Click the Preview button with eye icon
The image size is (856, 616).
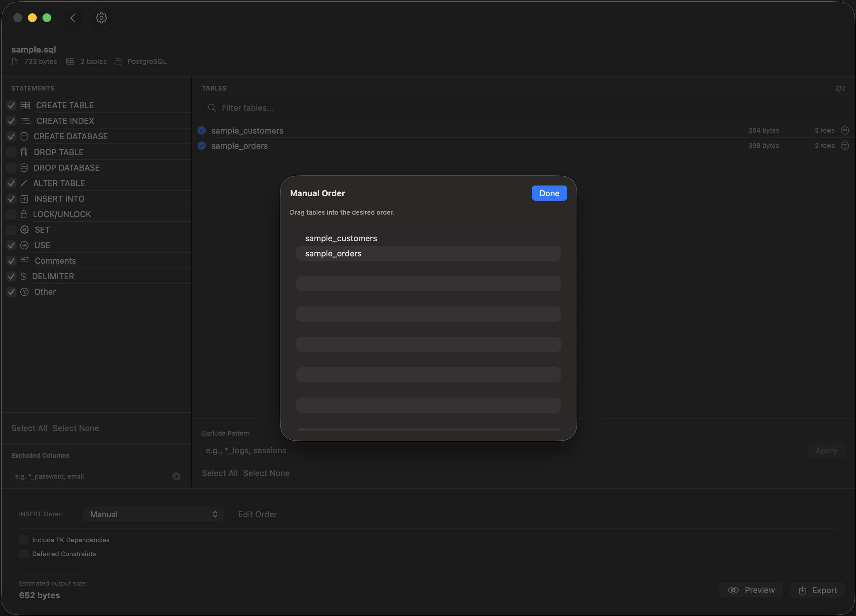pos(751,590)
